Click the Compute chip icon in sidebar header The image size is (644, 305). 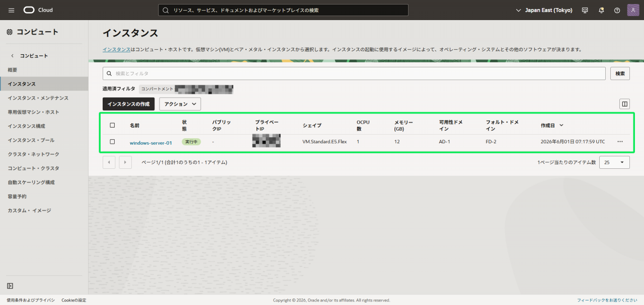(x=10, y=32)
